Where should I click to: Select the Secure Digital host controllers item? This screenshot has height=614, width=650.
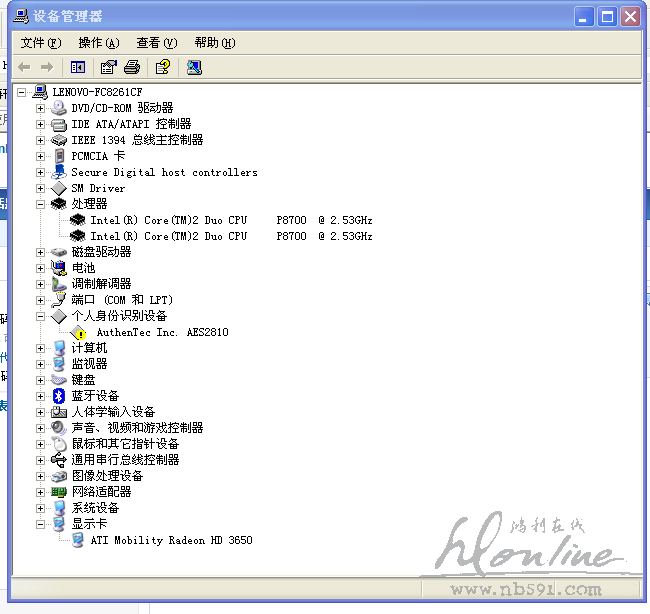pos(164,172)
